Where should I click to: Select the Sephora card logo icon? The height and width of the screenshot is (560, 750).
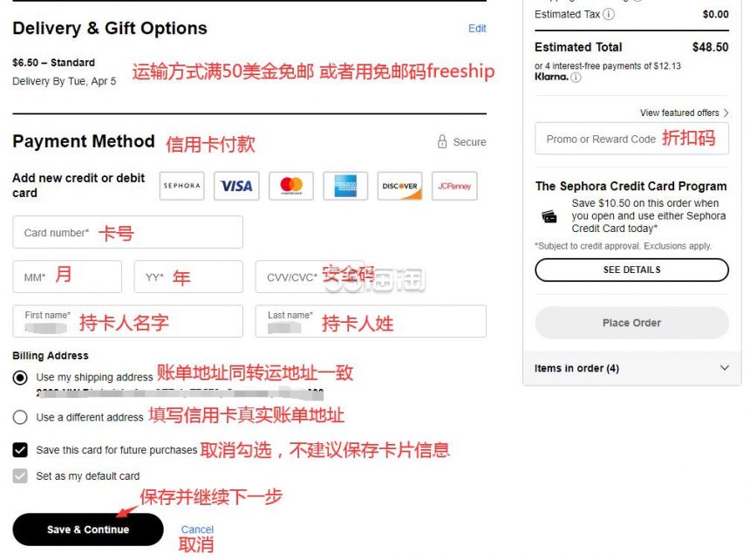point(181,186)
